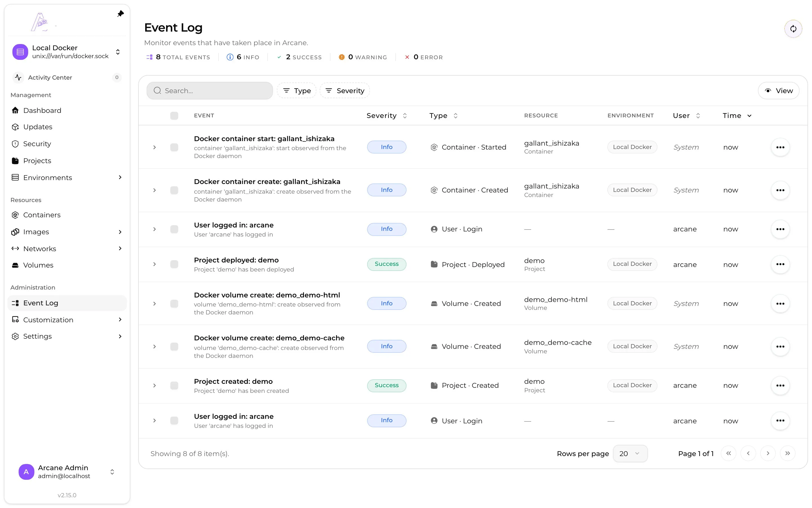Expand the Project created: demo row details

coord(154,385)
